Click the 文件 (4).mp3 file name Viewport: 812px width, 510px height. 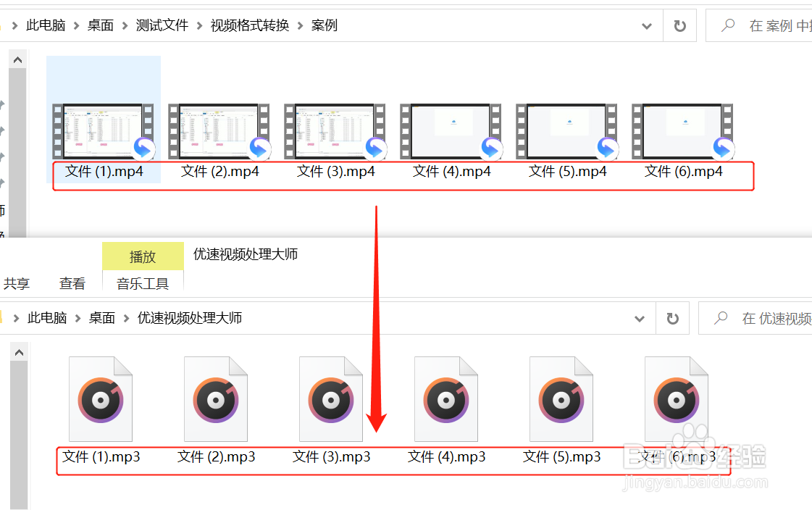point(446,456)
